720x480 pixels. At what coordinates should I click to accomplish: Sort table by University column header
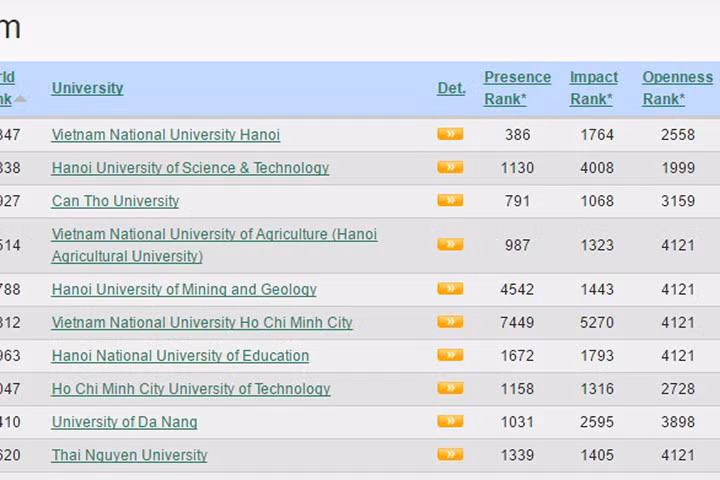pyautogui.click(x=88, y=88)
